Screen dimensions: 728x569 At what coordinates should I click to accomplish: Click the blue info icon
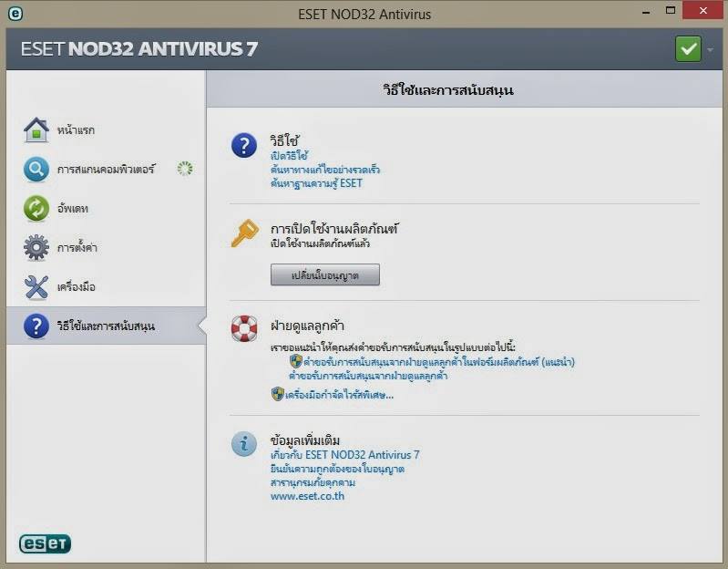point(244,444)
